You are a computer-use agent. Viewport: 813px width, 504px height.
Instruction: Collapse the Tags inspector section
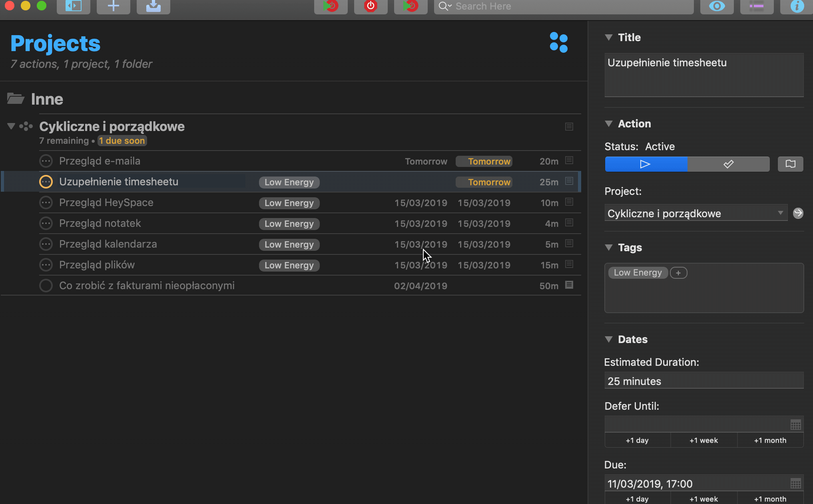tap(609, 248)
